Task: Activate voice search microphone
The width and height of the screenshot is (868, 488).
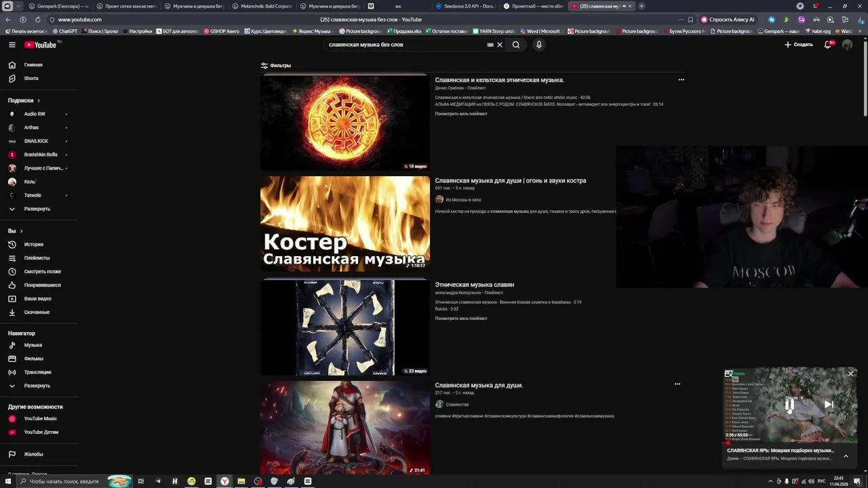Action: [539, 45]
